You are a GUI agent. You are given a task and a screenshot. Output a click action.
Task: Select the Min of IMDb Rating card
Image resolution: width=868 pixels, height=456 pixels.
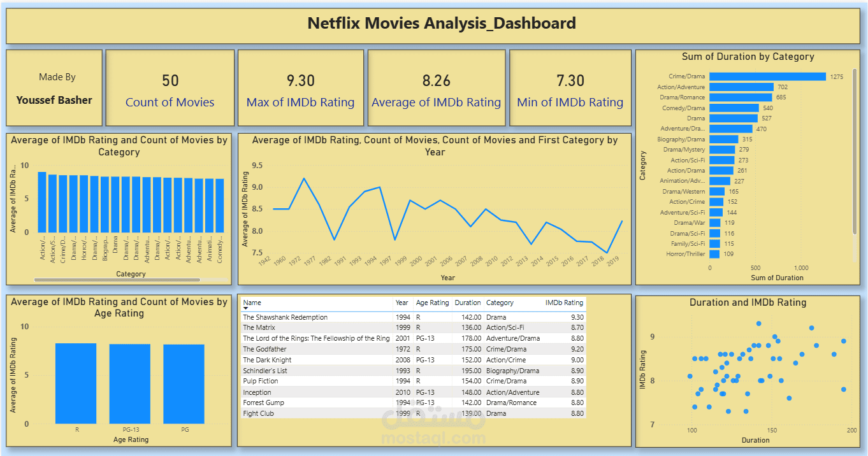[570, 88]
